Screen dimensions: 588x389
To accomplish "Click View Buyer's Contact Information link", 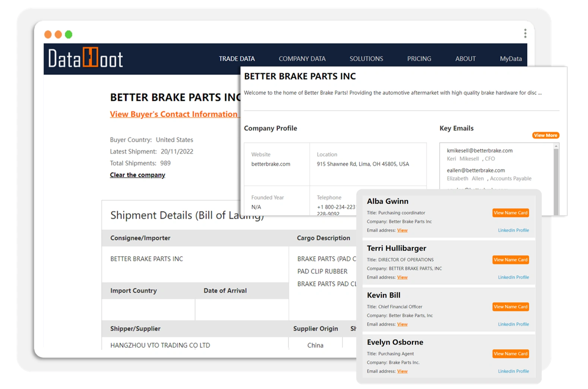I will [173, 114].
